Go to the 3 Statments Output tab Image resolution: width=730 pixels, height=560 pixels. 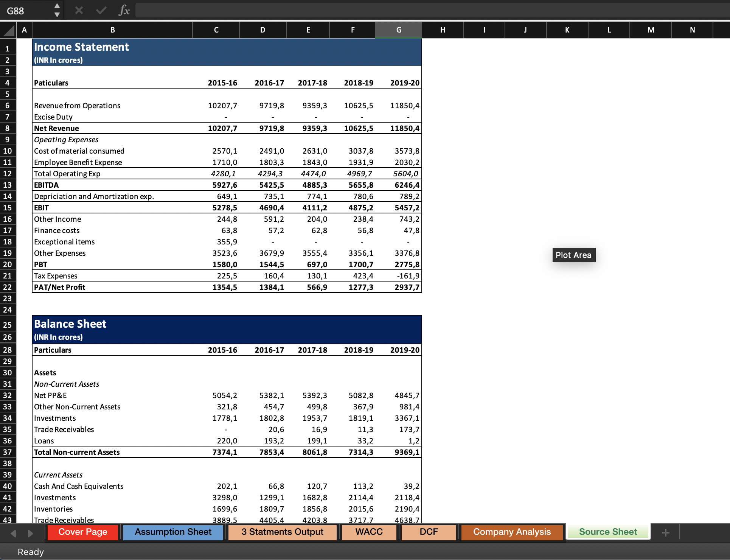(283, 532)
